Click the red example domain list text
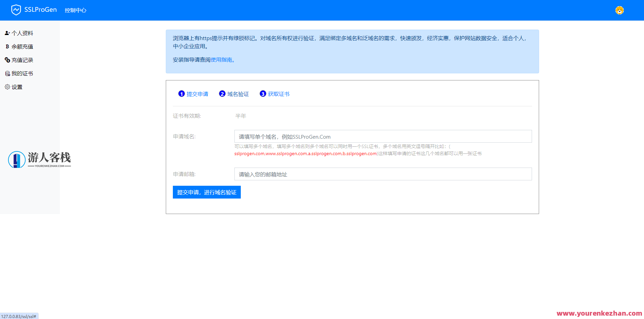644x319 pixels. click(305, 153)
